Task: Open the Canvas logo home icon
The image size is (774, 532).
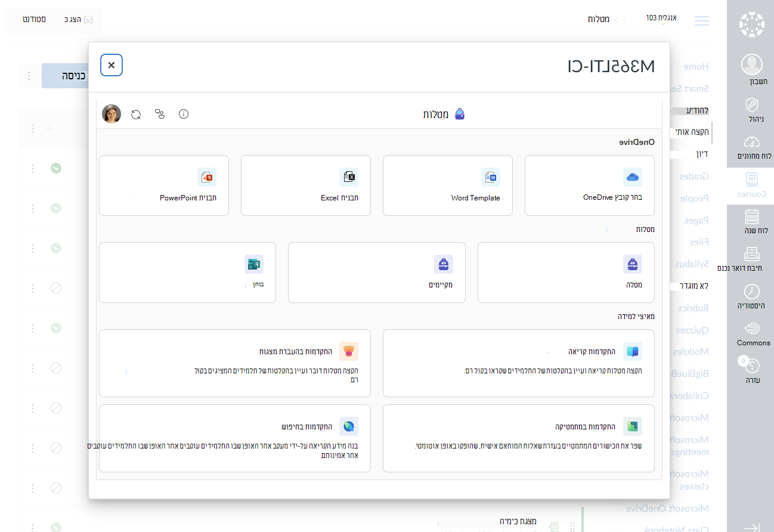Action: click(751, 24)
